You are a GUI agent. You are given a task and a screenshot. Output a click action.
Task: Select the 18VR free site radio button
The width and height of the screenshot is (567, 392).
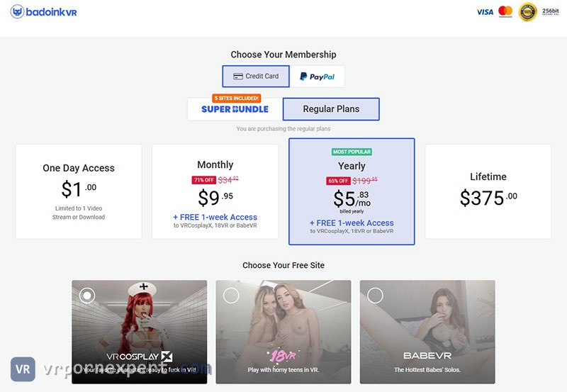pyautogui.click(x=231, y=296)
